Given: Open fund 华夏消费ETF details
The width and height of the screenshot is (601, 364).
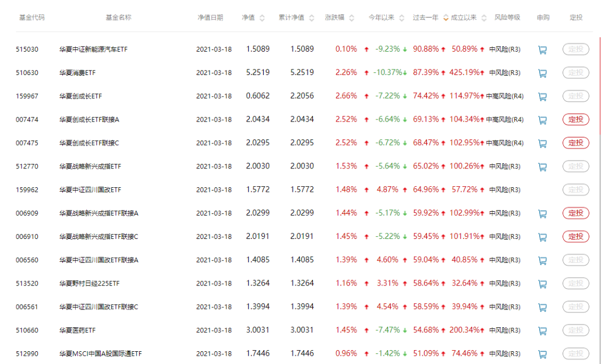Looking at the screenshot, I should click(x=77, y=73).
